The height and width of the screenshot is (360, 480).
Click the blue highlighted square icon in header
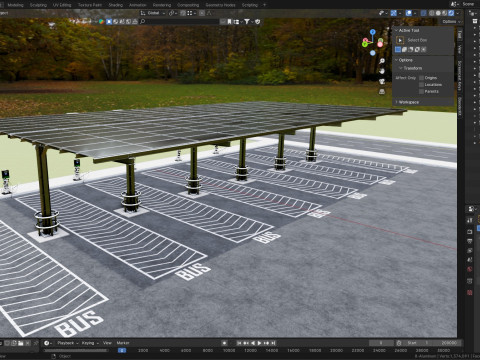click(x=109, y=22)
